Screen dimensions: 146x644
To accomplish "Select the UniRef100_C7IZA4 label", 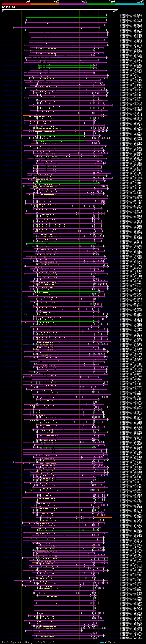I will coord(131,196).
